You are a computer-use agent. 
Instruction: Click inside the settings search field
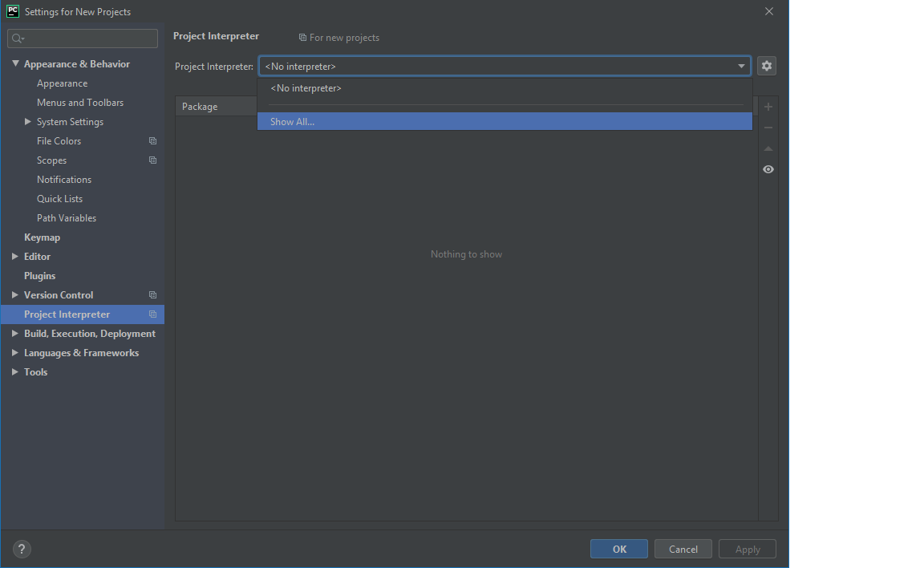tap(83, 38)
